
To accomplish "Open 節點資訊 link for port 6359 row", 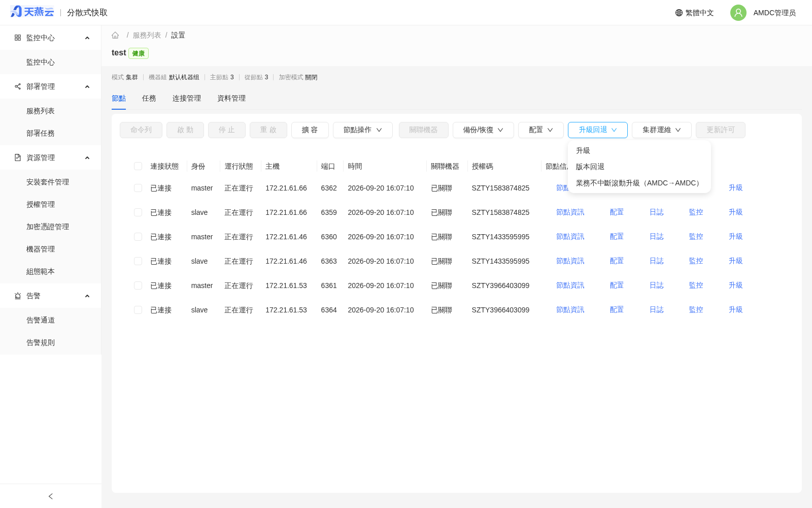I will [570, 212].
